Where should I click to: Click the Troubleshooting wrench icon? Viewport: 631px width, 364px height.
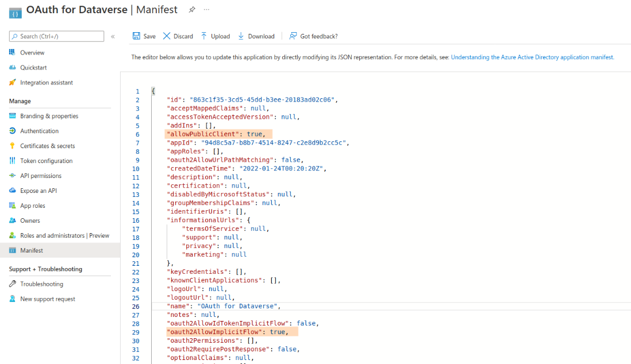click(13, 284)
